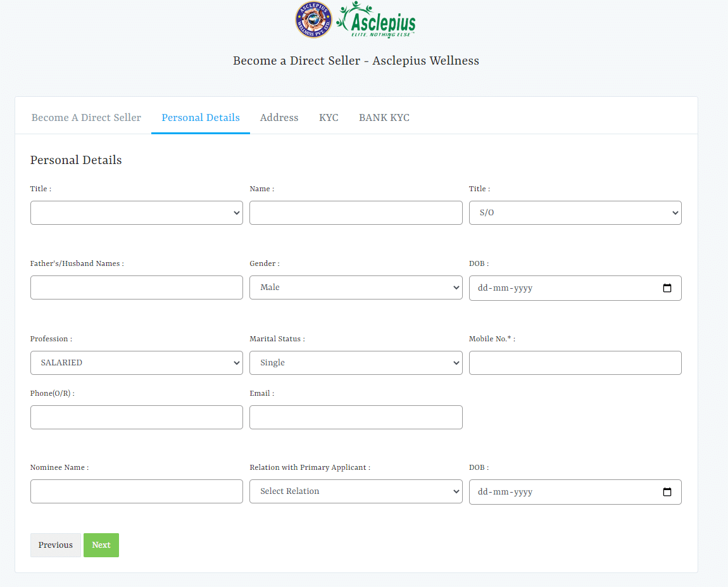Open the first Title dropdown

[x=137, y=213]
